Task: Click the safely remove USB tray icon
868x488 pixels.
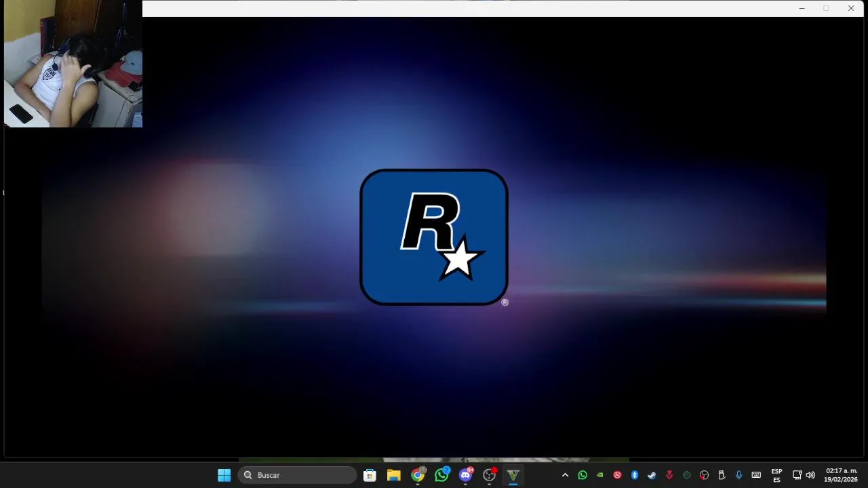Action: click(x=722, y=475)
